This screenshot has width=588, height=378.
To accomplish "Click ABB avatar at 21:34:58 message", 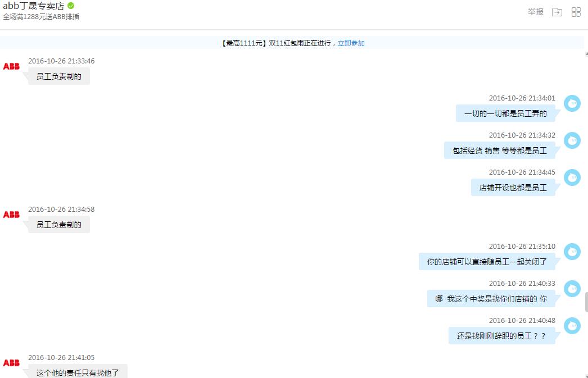I will click(11, 215).
